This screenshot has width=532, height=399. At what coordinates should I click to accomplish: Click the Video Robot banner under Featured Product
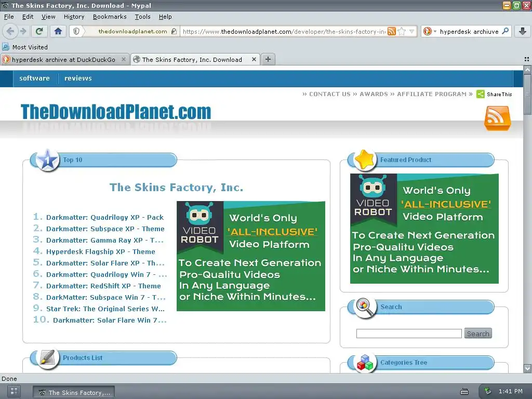click(x=424, y=229)
